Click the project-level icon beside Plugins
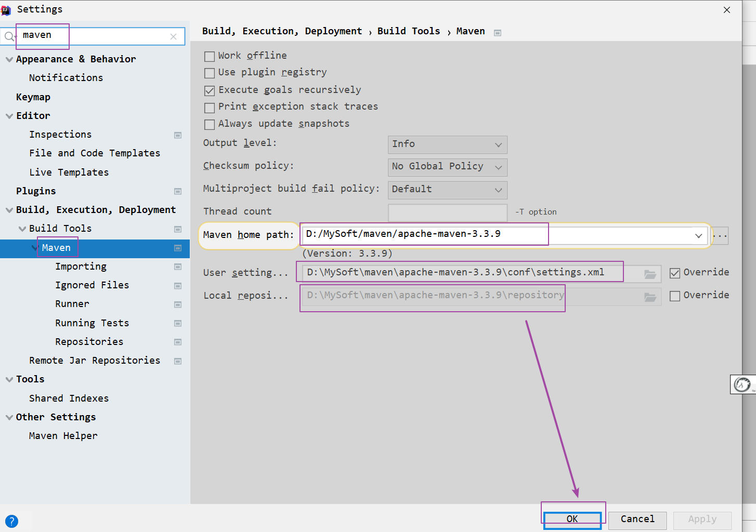This screenshot has height=532, width=756. tap(178, 191)
